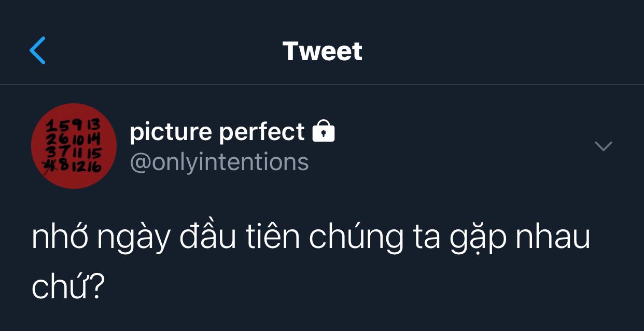Tap the padlock icon beside picture perfect

pyautogui.click(x=324, y=131)
